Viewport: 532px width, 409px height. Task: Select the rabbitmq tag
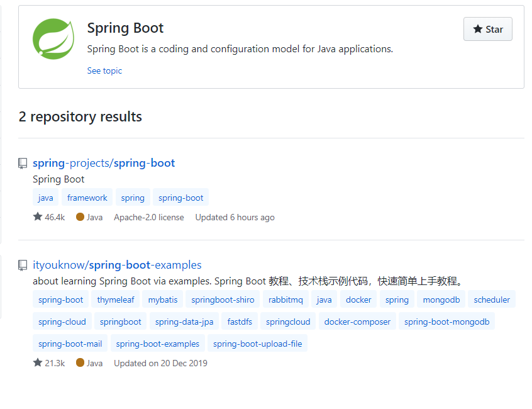click(285, 300)
